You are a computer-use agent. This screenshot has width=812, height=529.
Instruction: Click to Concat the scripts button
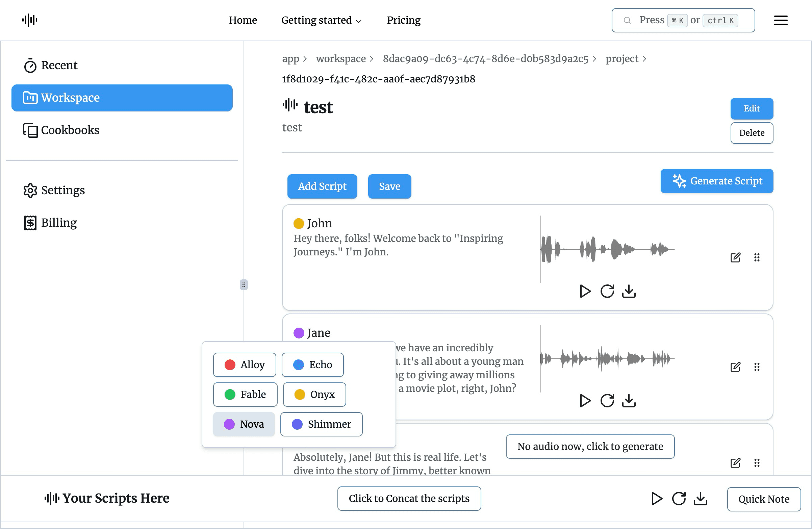pos(409,498)
